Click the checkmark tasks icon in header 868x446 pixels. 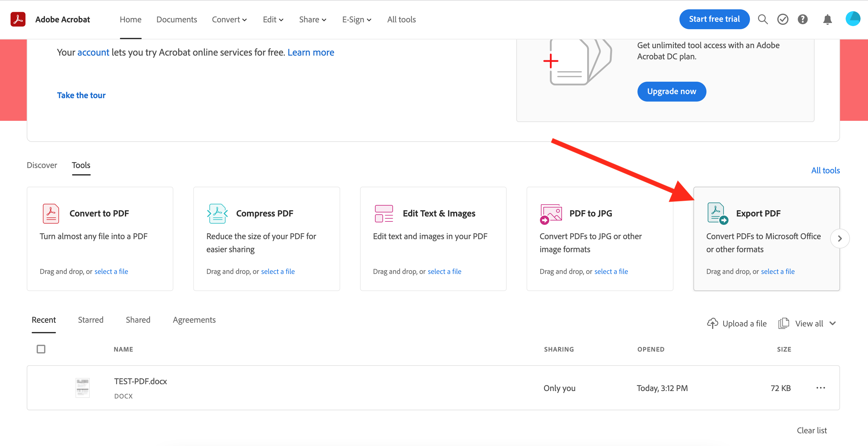pyautogui.click(x=783, y=19)
